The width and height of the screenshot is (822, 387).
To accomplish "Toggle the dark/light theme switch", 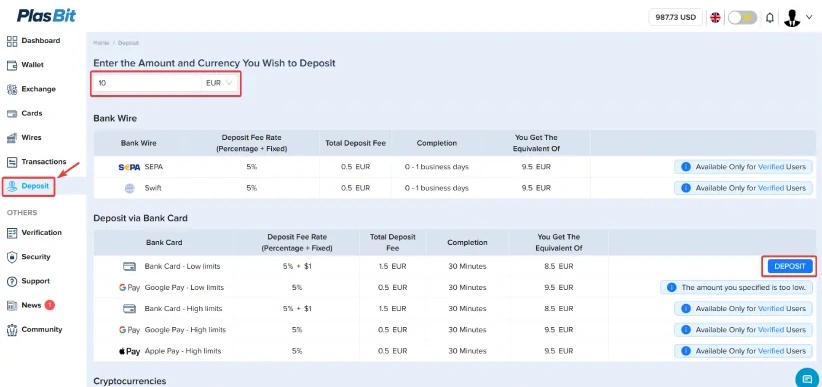I will pyautogui.click(x=742, y=17).
